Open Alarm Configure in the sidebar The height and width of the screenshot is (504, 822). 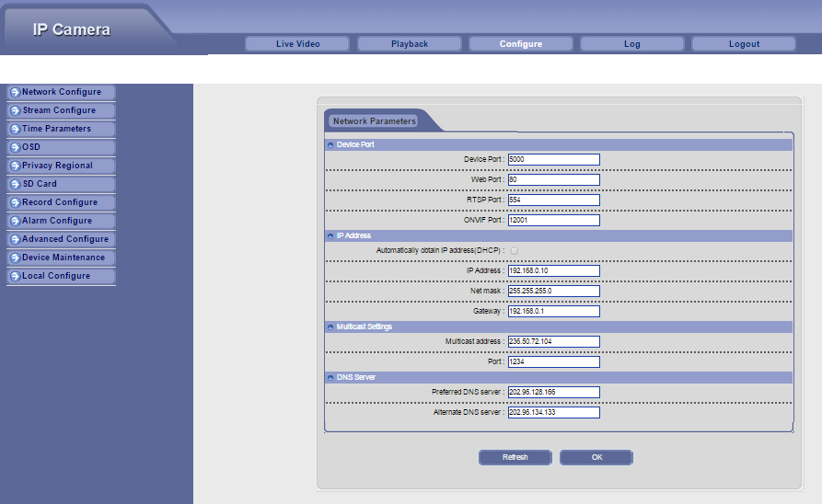click(x=61, y=221)
